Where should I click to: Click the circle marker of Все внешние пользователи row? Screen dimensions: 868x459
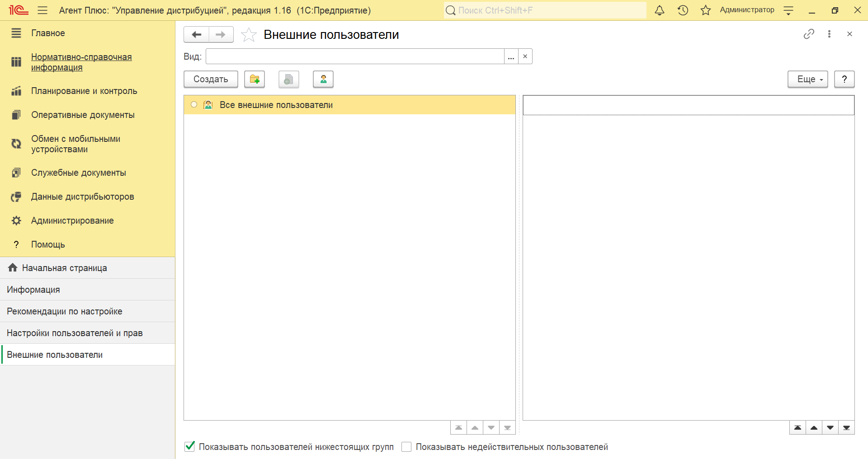[x=194, y=104]
